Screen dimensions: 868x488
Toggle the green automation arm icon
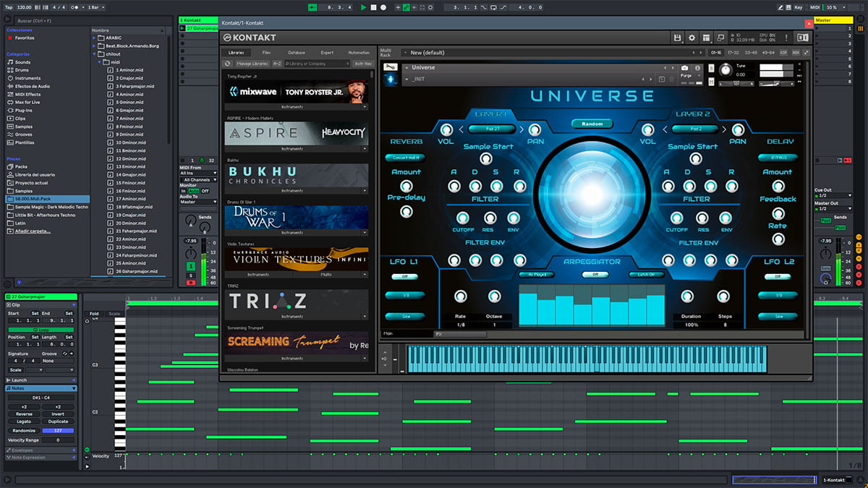click(x=407, y=7)
